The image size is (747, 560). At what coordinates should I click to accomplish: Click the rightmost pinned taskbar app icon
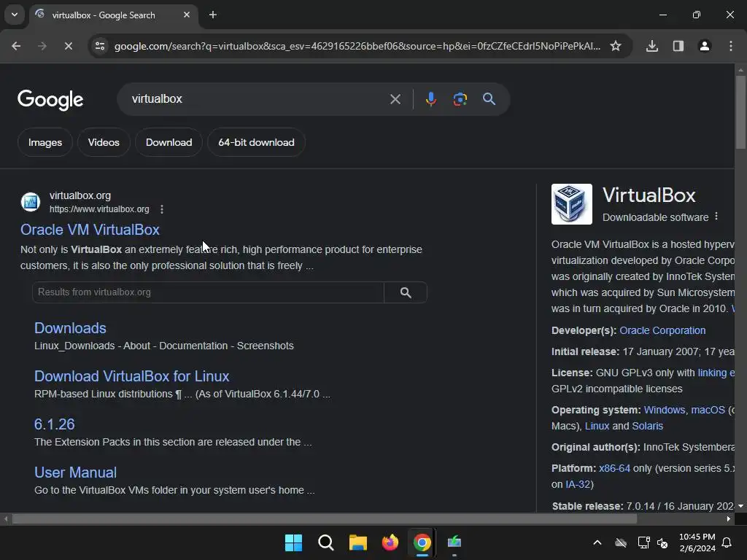tap(454, 542)
